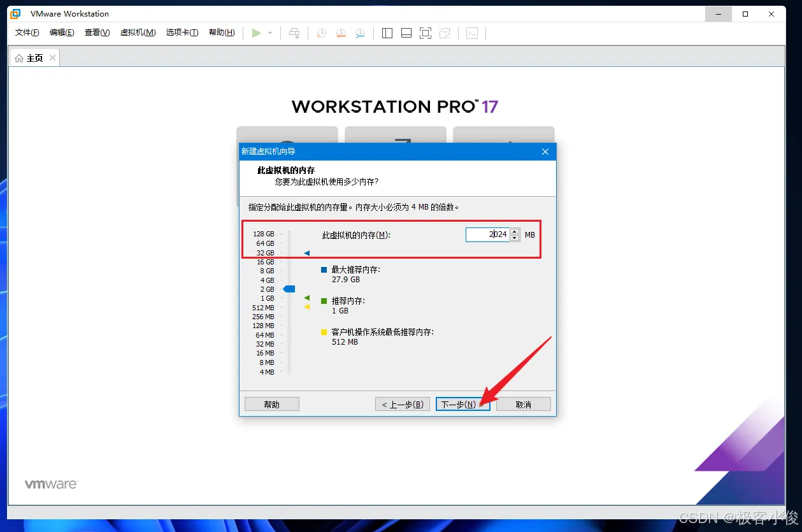Click the 64 GB scale label
Screen dimensions: 802x532
click(265, 243)
